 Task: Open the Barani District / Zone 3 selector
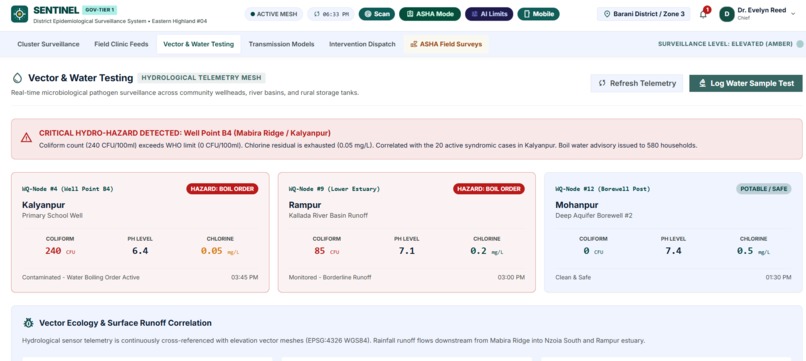[x=644, y=14]
